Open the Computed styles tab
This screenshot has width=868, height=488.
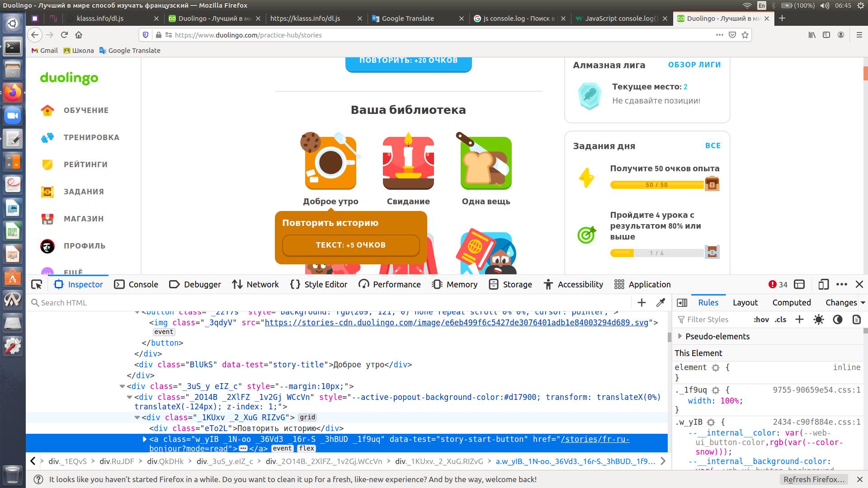coord(791,303)
